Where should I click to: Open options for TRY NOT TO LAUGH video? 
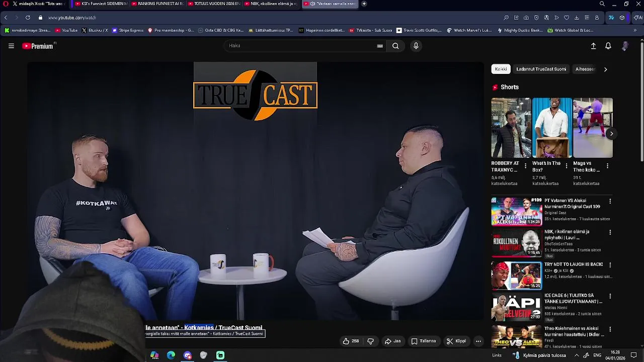[x=610, y=265]
